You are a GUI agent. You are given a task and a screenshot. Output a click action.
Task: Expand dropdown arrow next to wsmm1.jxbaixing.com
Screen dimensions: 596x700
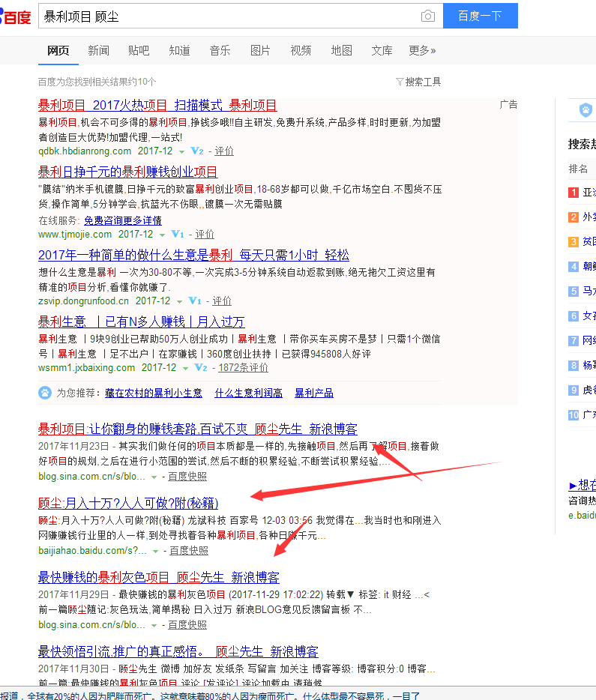pyautogui.click(x=185, y=368)
